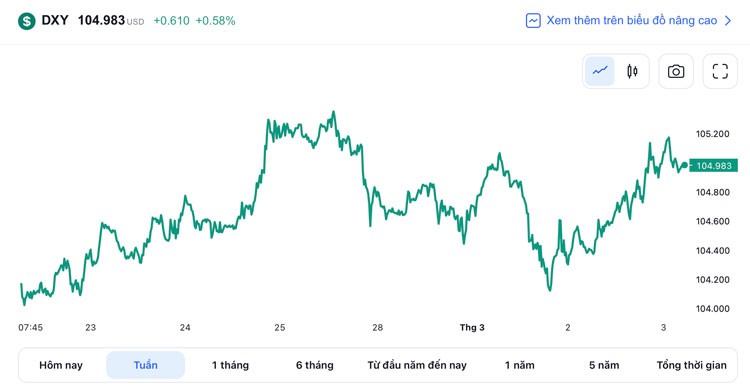
Task: Click the green DXY dollar logo
Action: point(27,21)
